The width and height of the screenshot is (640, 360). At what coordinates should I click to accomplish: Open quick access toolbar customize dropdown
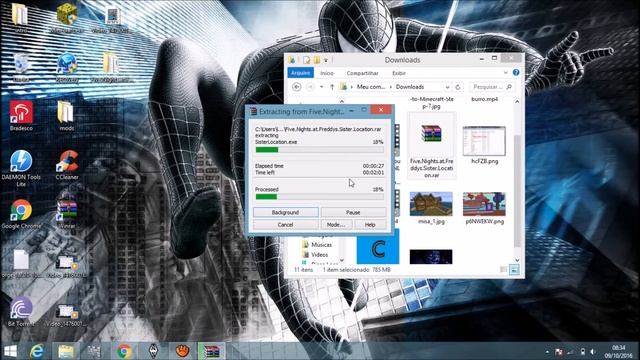(x=326, y=60)
